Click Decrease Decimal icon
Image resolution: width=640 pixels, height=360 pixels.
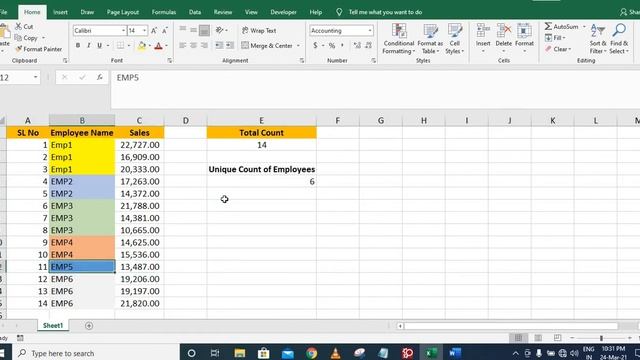tap(369, 46)
